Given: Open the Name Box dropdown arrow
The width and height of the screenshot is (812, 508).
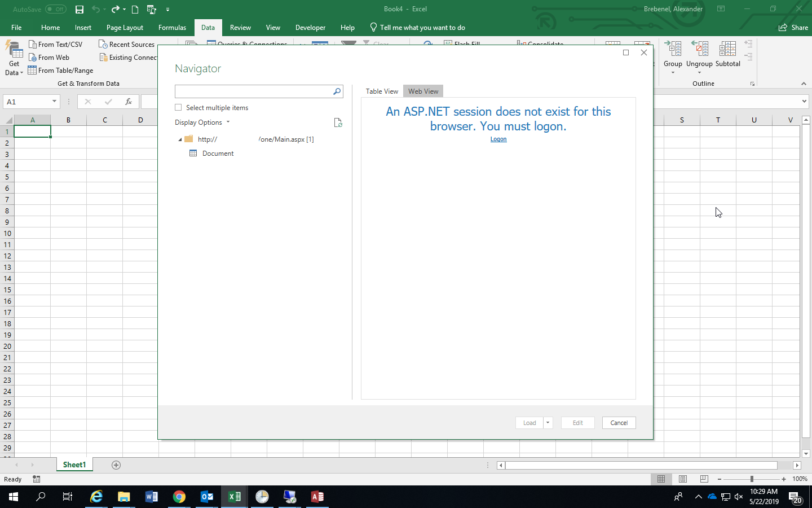Looking at the screenshot, I should click(x=54, y=102).
